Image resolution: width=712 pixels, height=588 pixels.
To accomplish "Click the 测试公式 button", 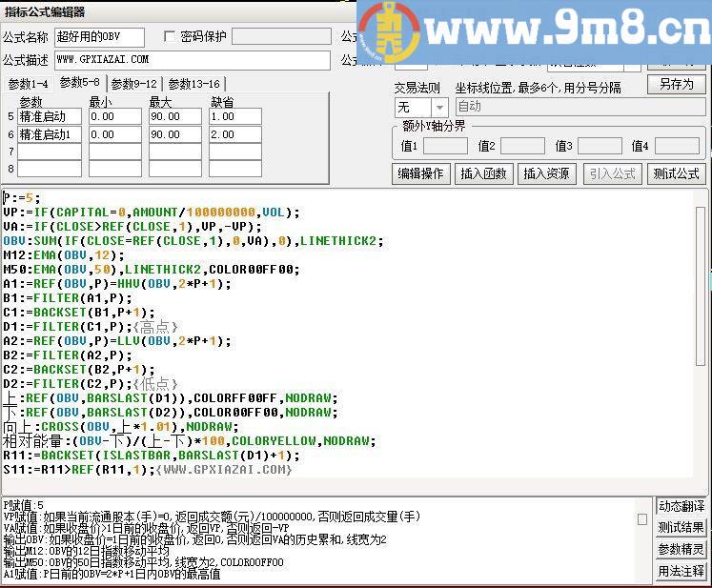I will click(676, 173).
